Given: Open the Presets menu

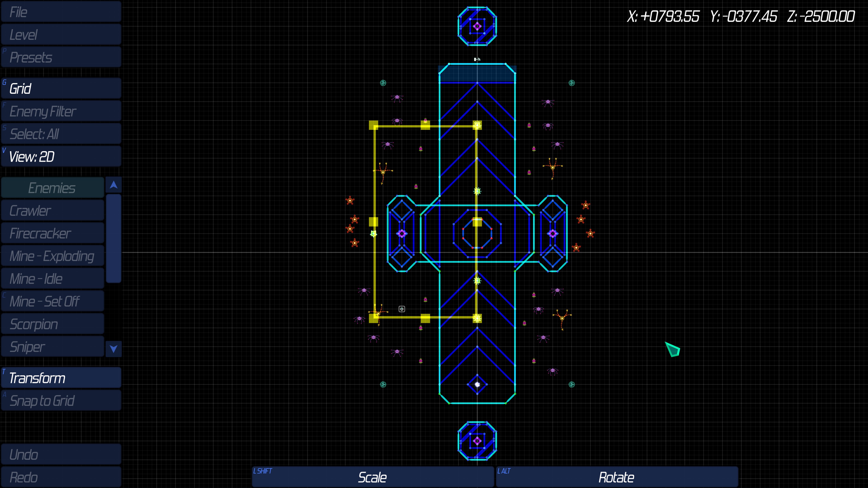Looking at the screenshot, I should point(61,57).
